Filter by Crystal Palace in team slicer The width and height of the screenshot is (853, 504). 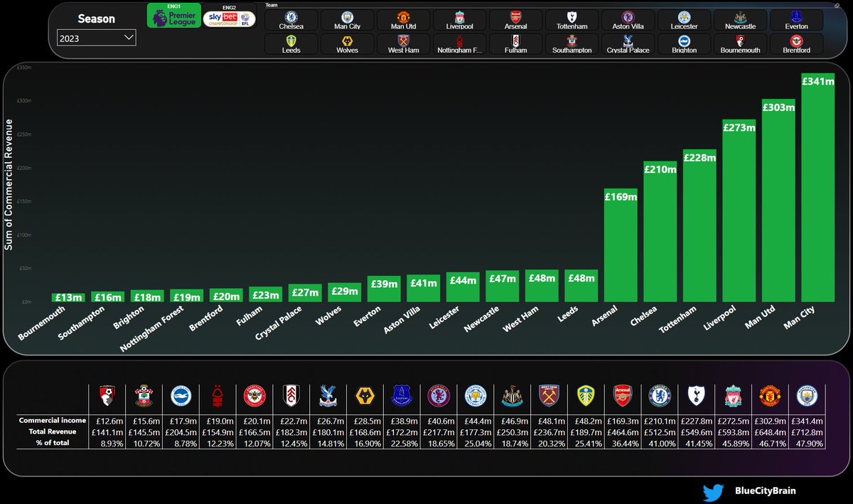pyautogui.click(x=628, y=44)
